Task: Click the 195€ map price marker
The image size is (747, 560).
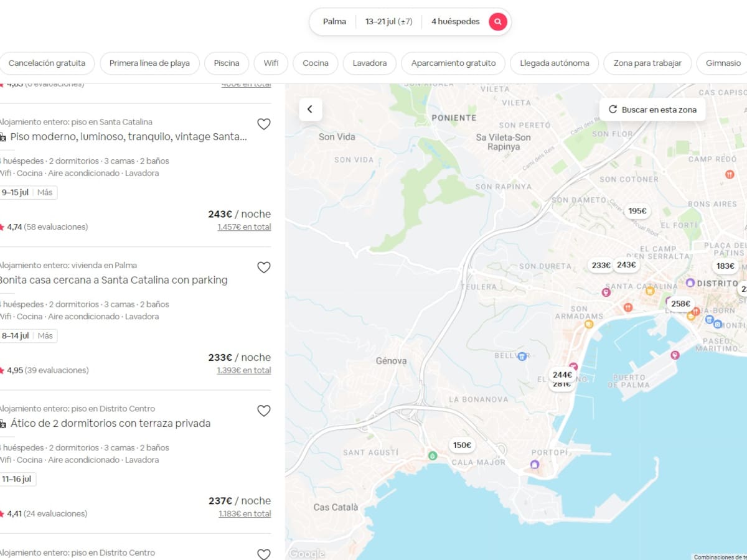Action: coord(637,211)
